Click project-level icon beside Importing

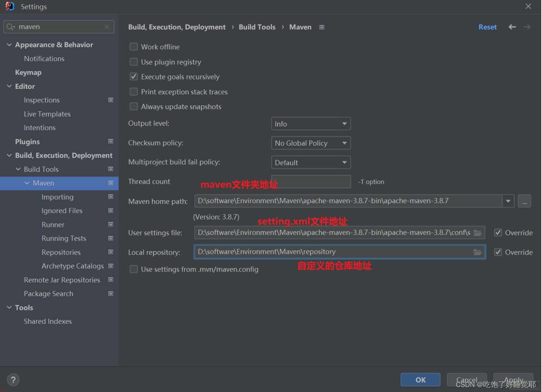tap(111, 197)
